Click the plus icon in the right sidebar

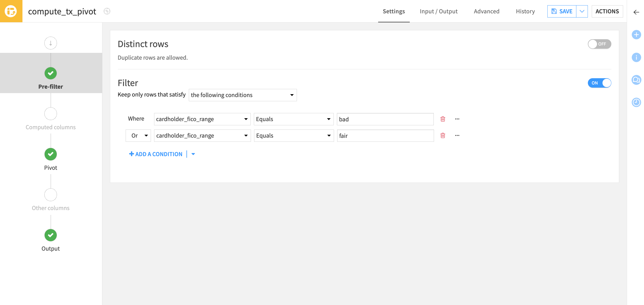[x=636, y=34]
